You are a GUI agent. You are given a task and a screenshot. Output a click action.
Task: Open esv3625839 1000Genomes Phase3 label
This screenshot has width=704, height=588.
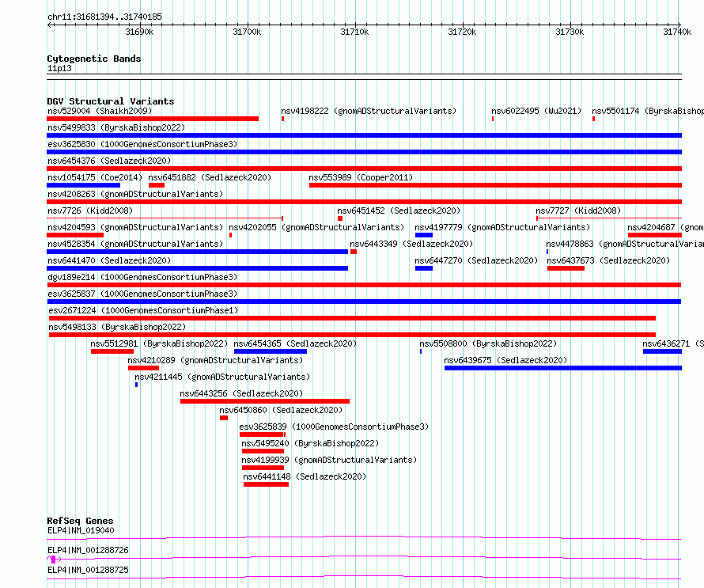334,427
